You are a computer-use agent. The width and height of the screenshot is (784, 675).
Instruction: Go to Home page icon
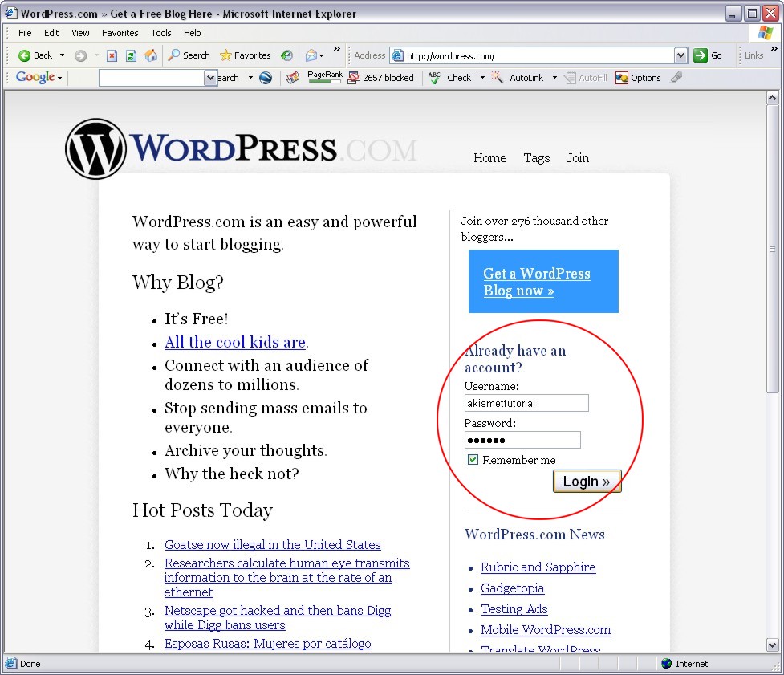(151, 55)
